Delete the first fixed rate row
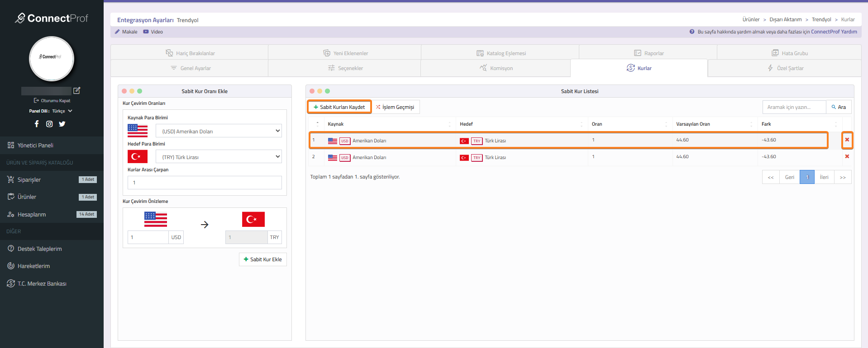This screenshot has height=348, width=868. click(847, 140)
